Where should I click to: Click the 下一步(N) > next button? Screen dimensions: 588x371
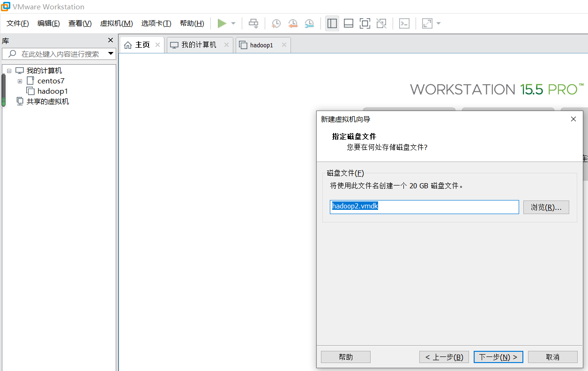[498, 357]
